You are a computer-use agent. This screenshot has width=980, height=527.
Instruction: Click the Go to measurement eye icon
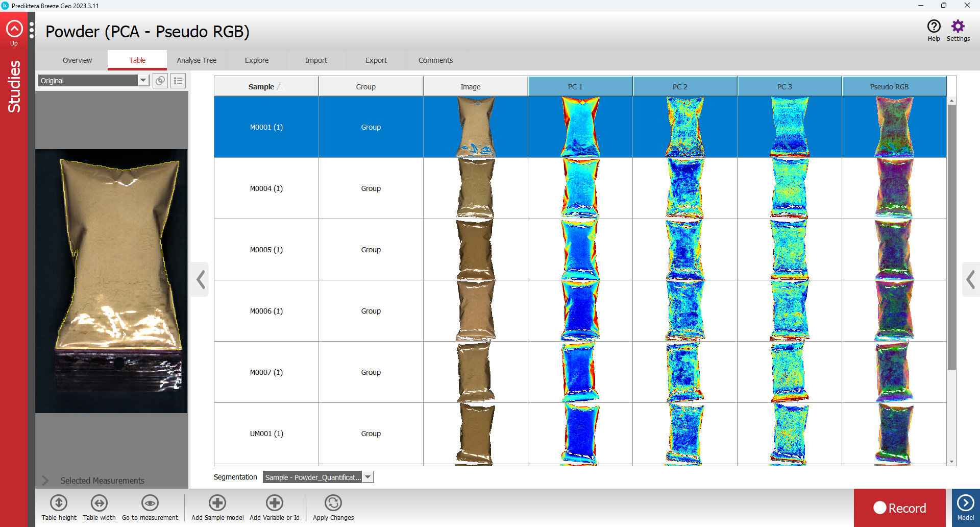[x=150, y=503]
